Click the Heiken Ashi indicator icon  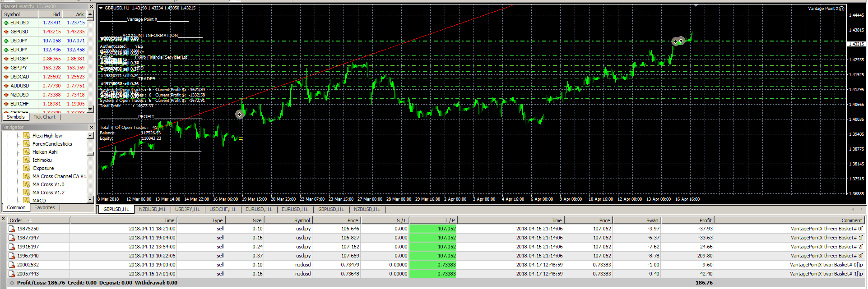click(27, 152)
